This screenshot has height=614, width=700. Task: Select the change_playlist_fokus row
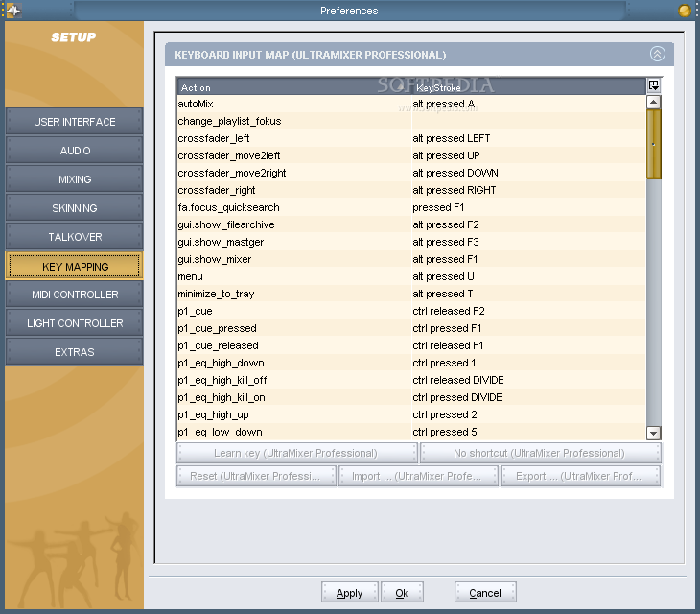(x=411, y=121)
